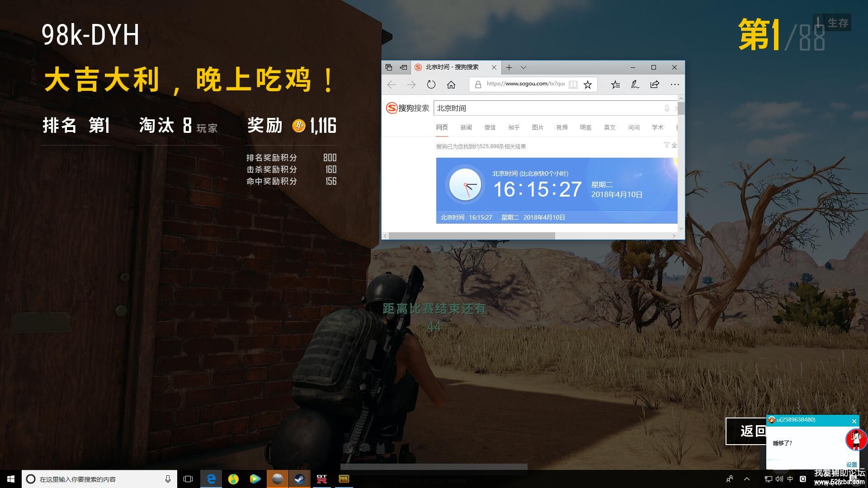Maximize the Edge window

[654, 67]
